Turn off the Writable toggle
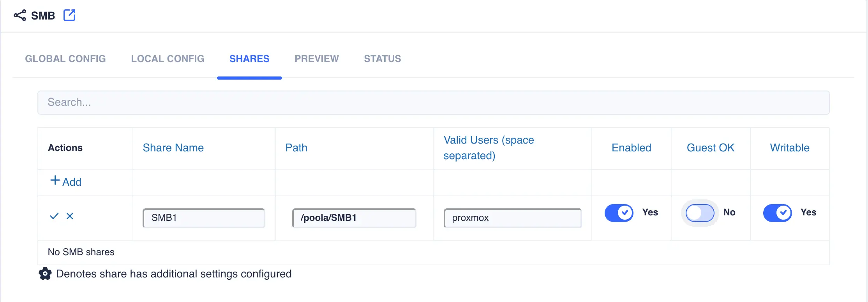 778,213
